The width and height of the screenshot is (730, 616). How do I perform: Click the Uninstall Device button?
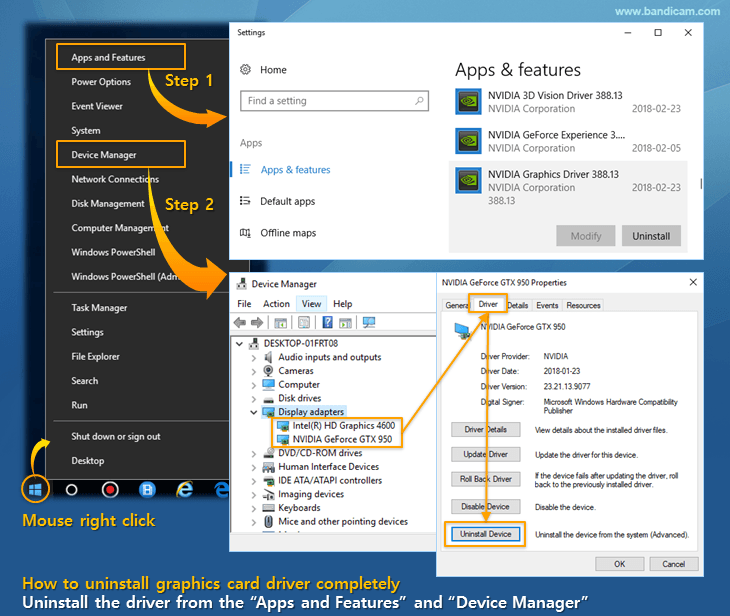(486, 534)
